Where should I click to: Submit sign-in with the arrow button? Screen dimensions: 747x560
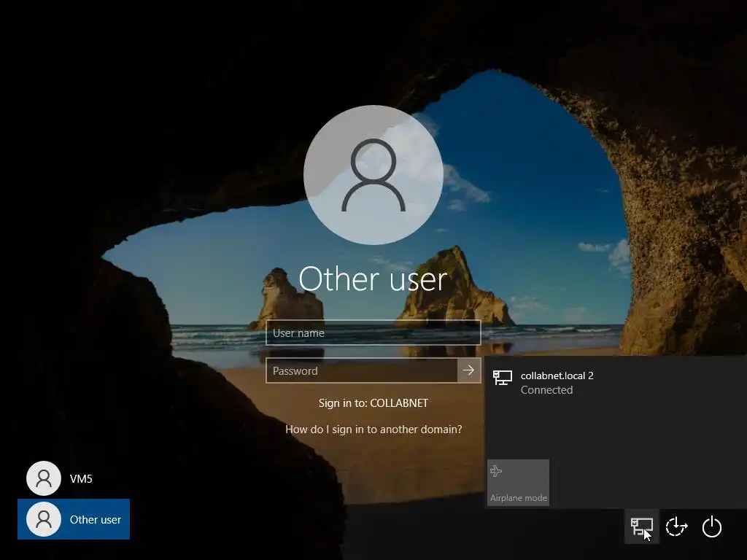coord(469,370)
